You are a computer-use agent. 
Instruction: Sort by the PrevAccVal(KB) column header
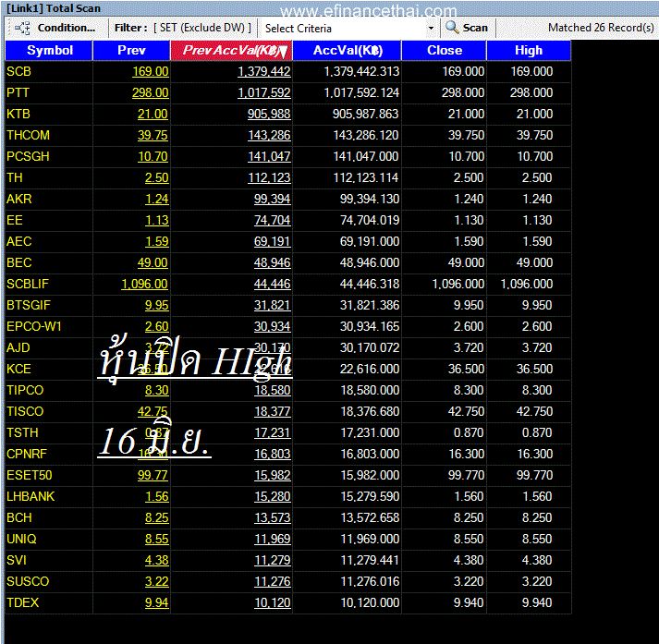click(x=231, y=51)
